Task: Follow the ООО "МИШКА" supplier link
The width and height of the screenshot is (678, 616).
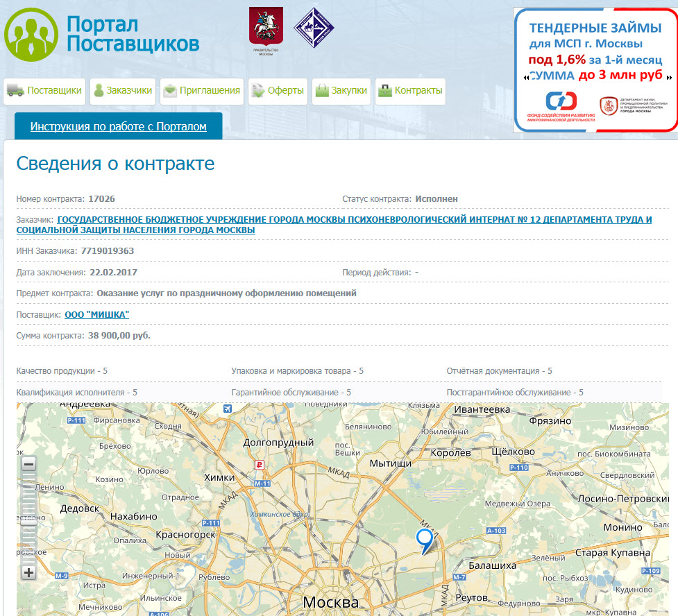Action: coord(97,314)
